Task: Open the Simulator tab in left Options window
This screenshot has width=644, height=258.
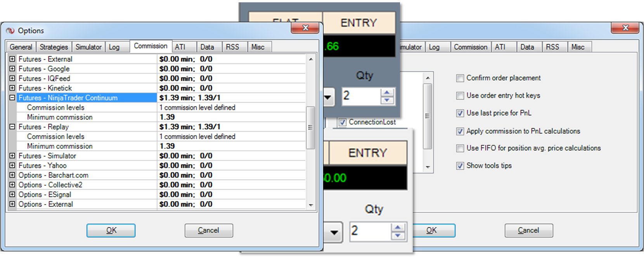Action: pos(88,47)
